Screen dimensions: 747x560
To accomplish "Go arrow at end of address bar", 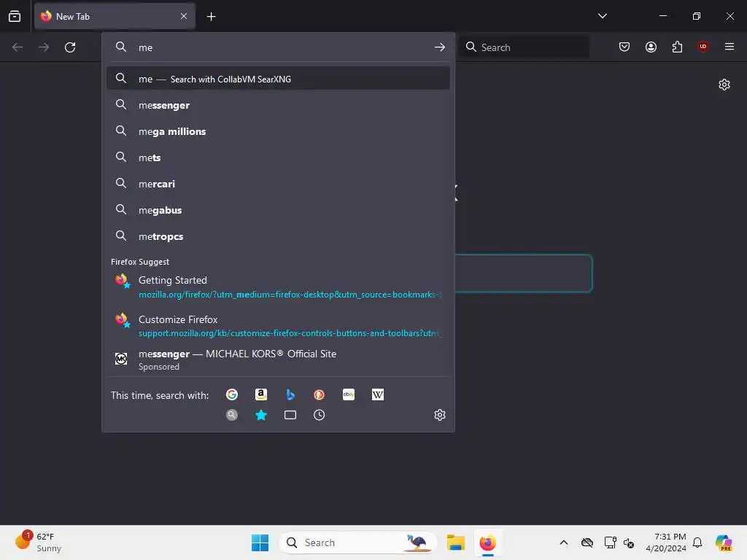I will pyautogui.click(x=440, y=47).
